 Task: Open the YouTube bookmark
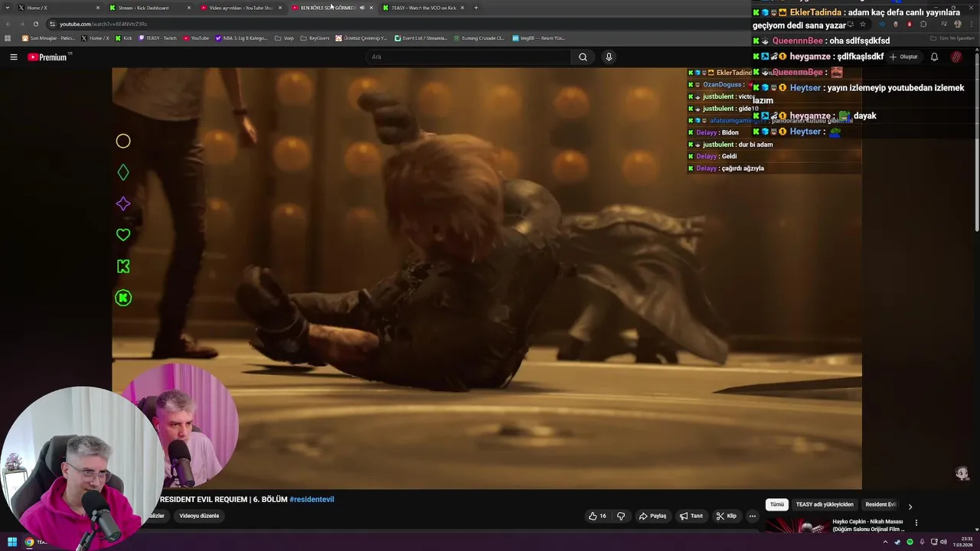[x=196, y=37]
